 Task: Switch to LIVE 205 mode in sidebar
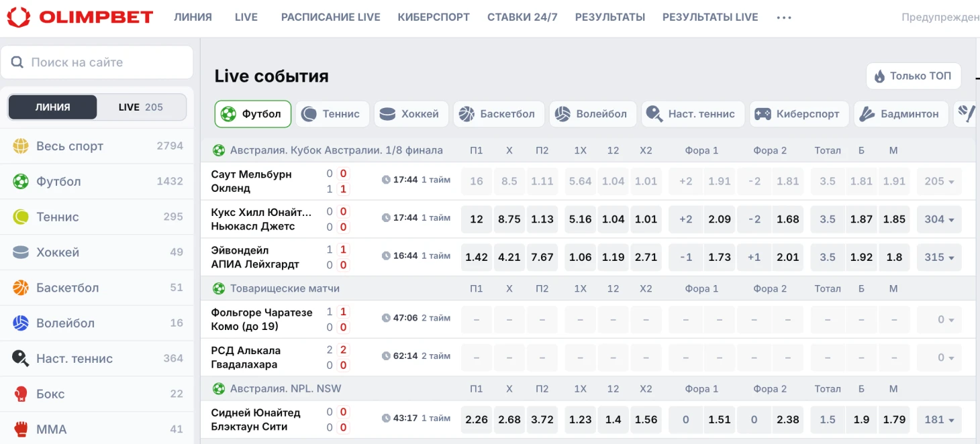141,107
